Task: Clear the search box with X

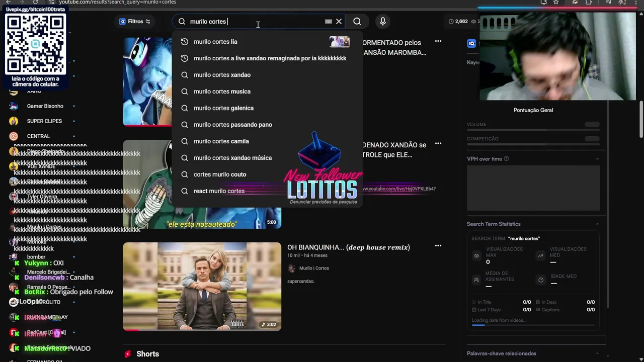Action: 339,22
